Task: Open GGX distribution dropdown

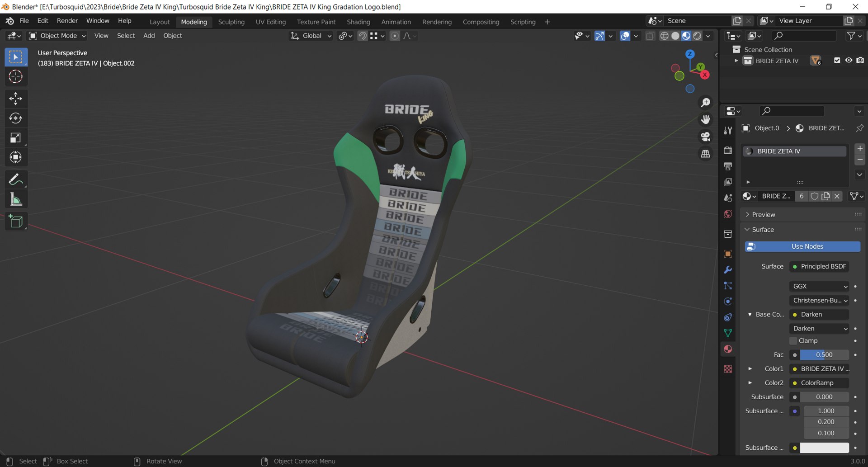Action: [819, 286]
